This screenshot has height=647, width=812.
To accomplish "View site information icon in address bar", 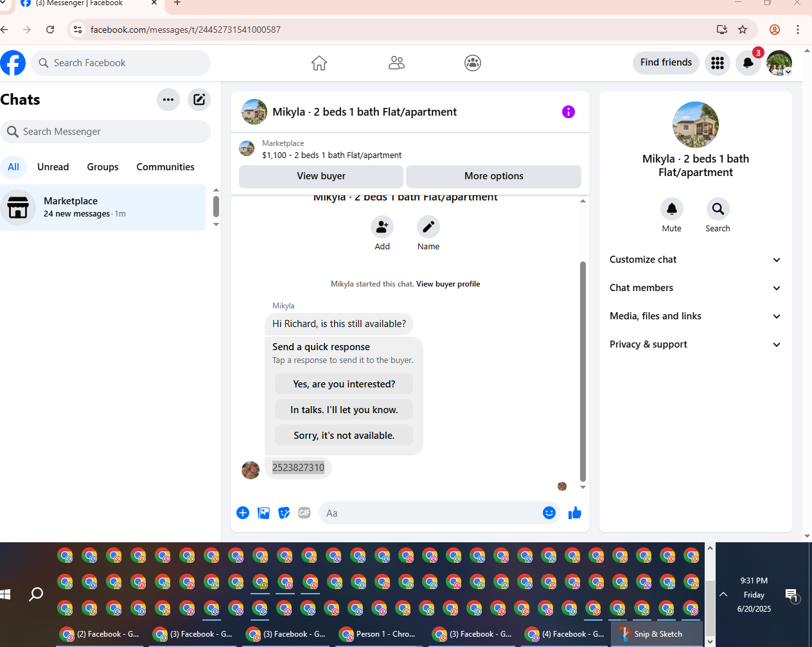I will [x=78, y=30].
